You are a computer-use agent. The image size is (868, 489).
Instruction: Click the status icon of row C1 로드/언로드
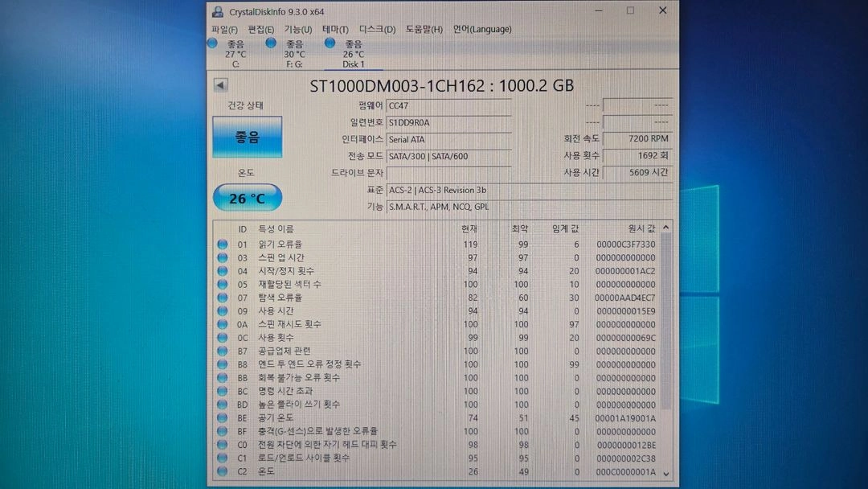tap(223, 458)
